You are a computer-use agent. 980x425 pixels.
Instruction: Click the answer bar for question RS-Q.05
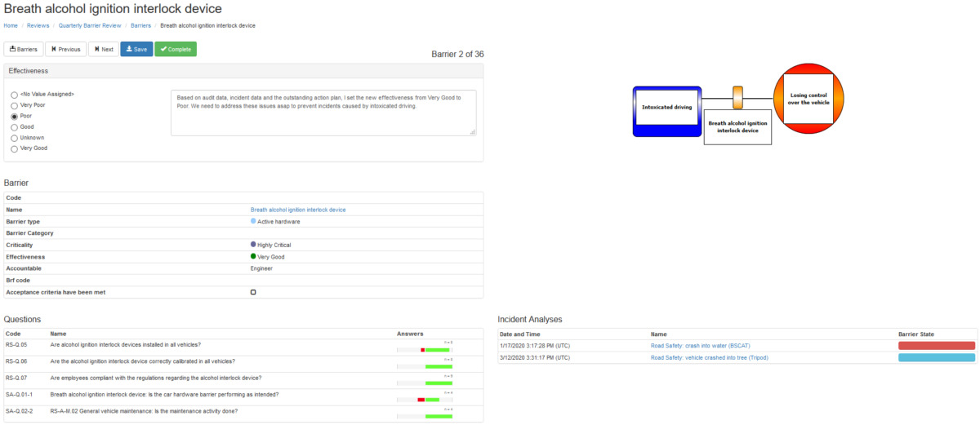(x=425, y=349)
